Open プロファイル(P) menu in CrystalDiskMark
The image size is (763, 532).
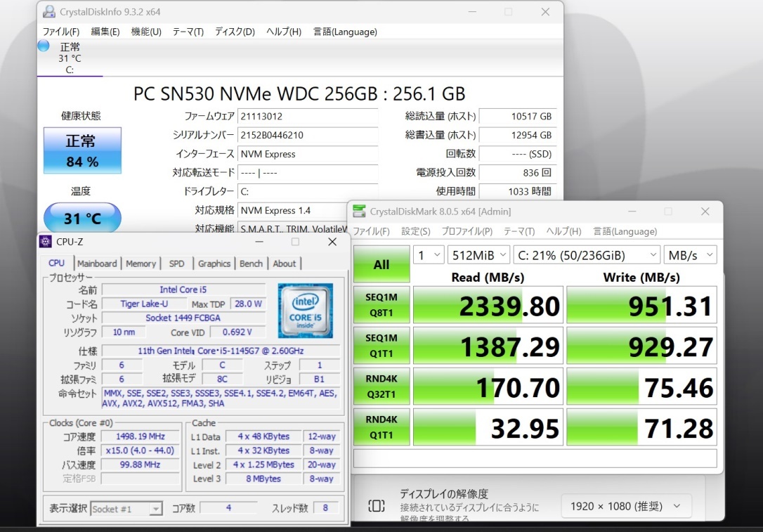tap(467, 231)
